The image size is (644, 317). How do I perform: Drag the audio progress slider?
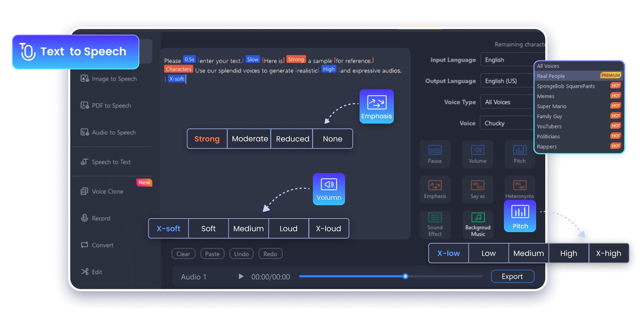[x=404, y=276]
